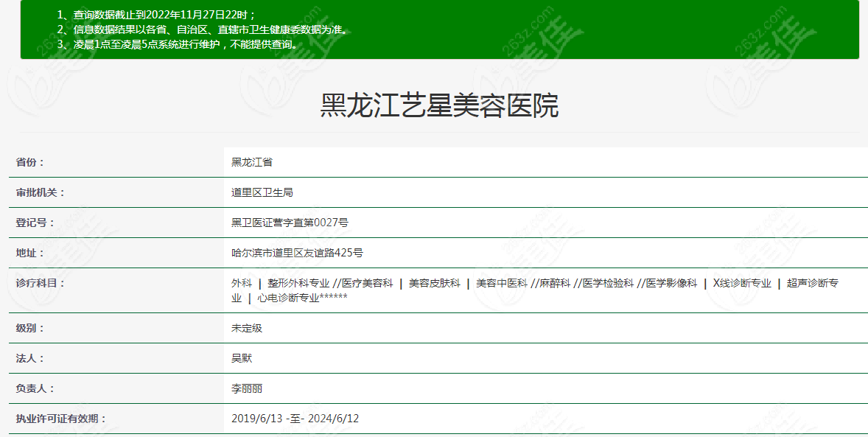Screen dimensions: 868x437
Task: Select the approving authority 道里区卫生局
Action: (262, 192)
